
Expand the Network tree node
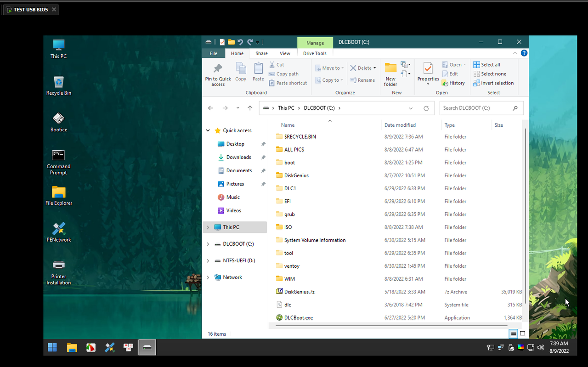click(208, 277)
